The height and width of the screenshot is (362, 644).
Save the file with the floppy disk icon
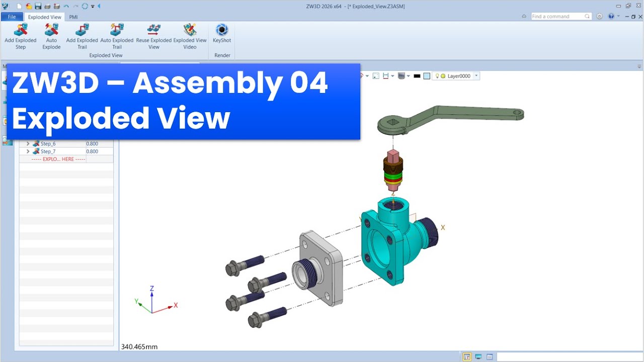click(38, 6)
